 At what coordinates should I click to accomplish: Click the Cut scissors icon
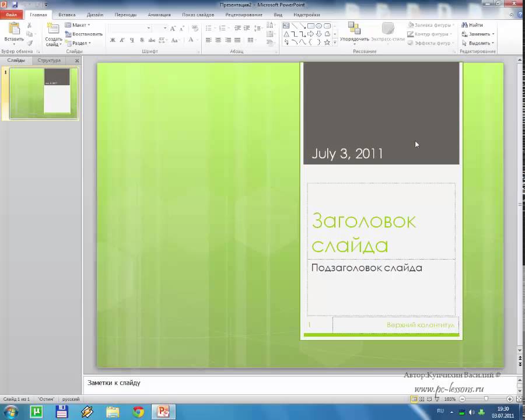[x=30, y=26]
